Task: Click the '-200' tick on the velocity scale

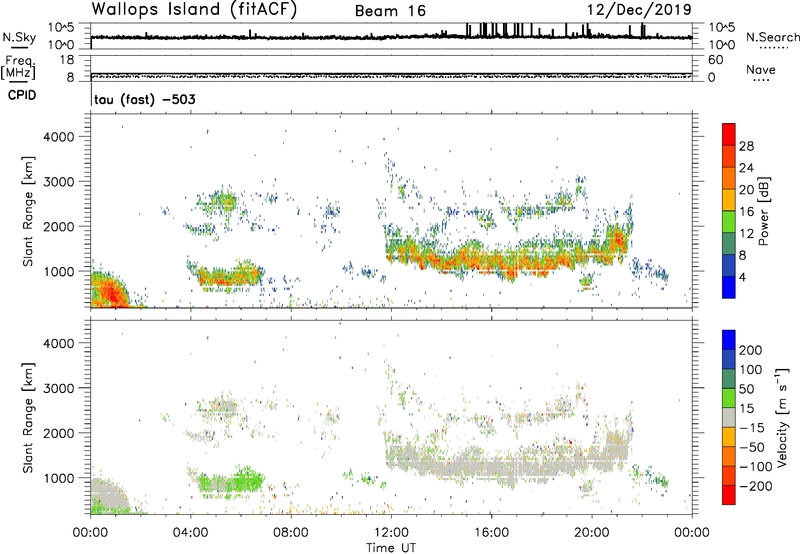Action: (x=755, y=486)
